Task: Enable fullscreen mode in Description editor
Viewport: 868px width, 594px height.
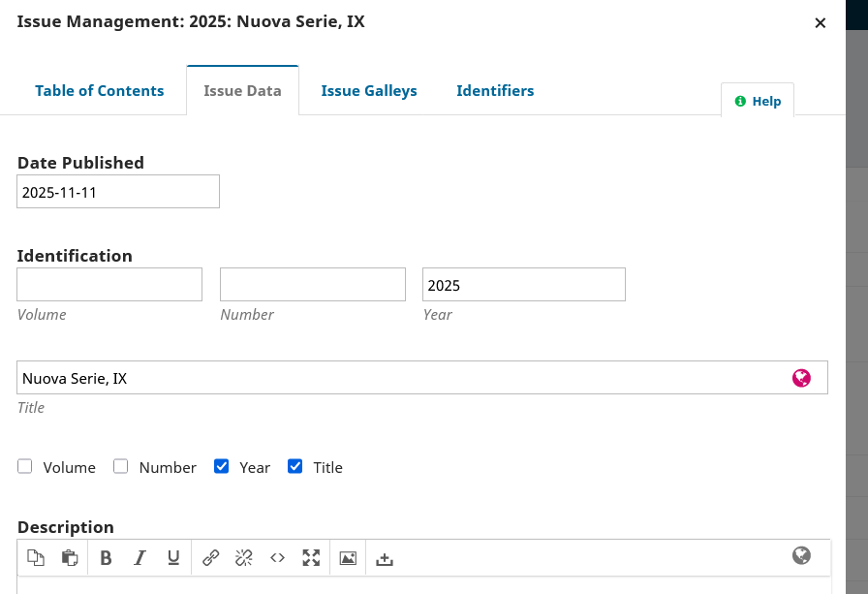Action: pos(311,557)
